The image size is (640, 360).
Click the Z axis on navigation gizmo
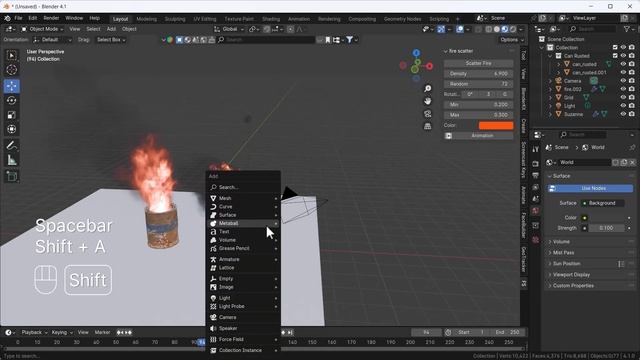pyautogui.click(x=416, y=53)
